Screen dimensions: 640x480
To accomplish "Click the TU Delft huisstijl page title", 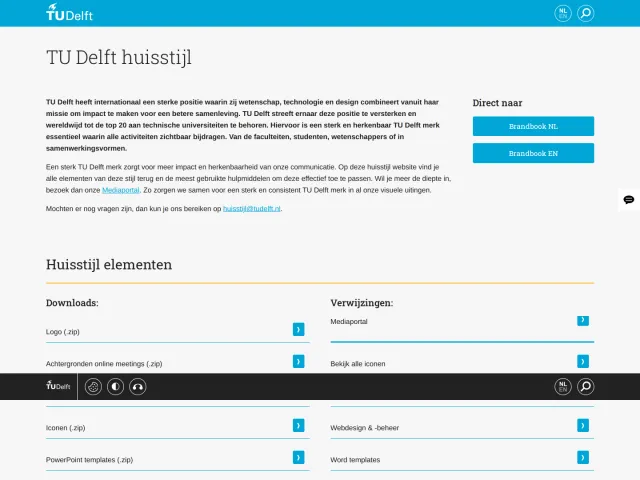I will (119, 57).
